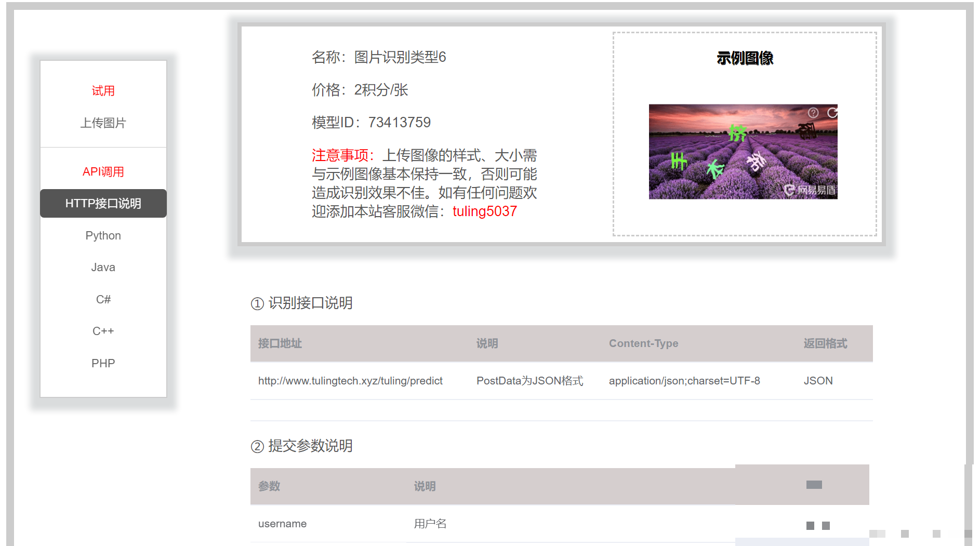Click the customer service WeChat tuling5037
The image size is (980, 546).
(484, 211)
